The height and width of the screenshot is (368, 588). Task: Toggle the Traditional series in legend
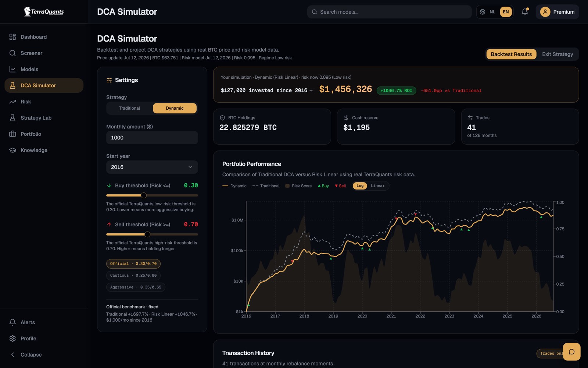(x=266, y=186)
